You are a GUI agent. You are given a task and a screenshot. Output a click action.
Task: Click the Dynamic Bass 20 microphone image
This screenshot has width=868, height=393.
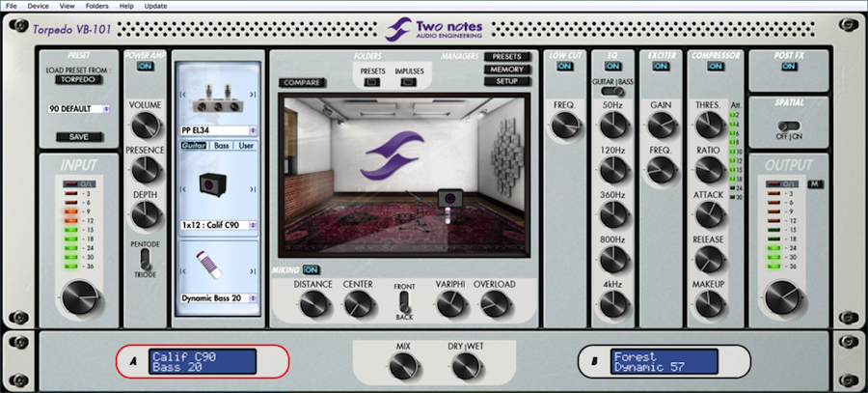pos(208,265)
